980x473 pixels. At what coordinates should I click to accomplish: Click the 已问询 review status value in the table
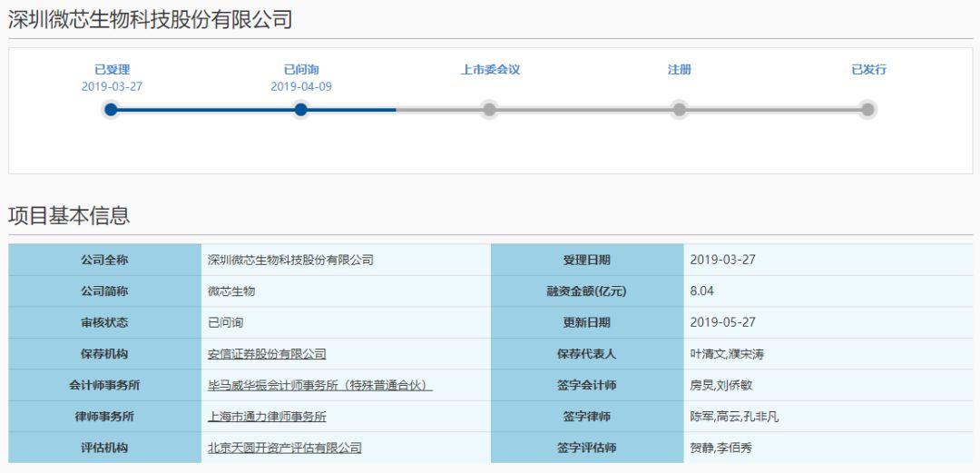[x=226, y=323]
